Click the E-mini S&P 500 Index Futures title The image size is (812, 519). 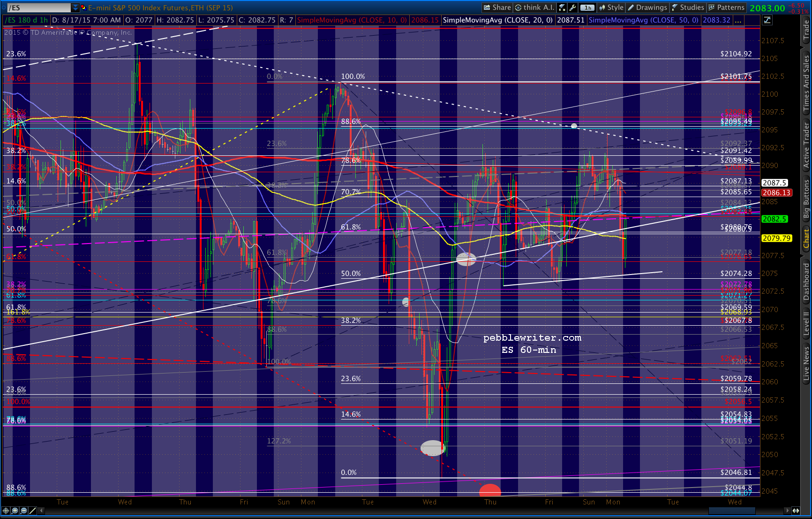click(160, 8)
